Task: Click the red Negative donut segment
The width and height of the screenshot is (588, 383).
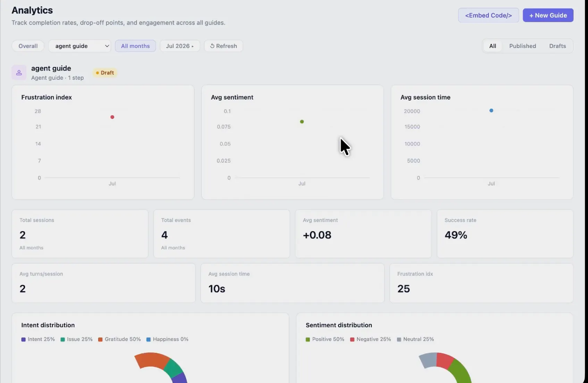Action: pos(445,360)
